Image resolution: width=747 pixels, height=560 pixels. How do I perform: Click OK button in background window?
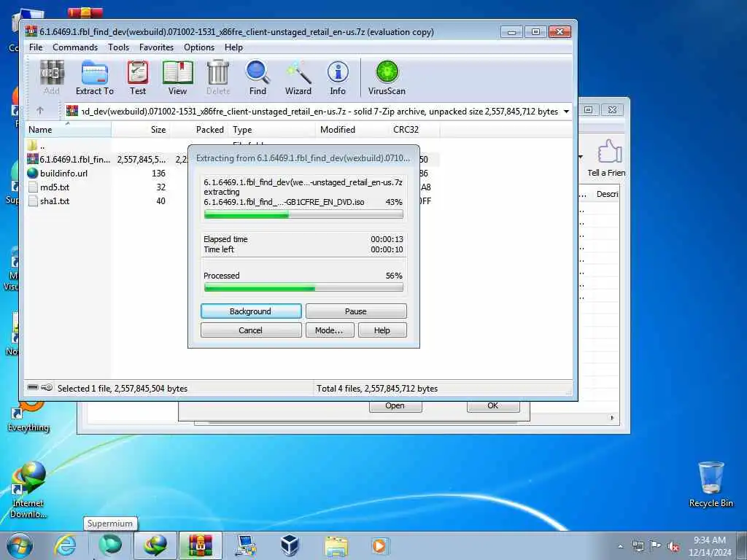(492, 405)
